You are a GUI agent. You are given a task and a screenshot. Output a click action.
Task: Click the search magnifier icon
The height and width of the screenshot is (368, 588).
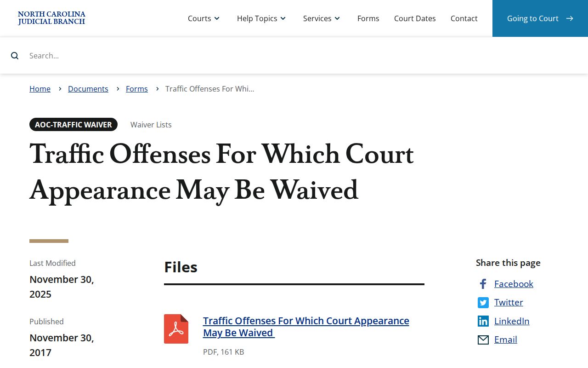15,56
